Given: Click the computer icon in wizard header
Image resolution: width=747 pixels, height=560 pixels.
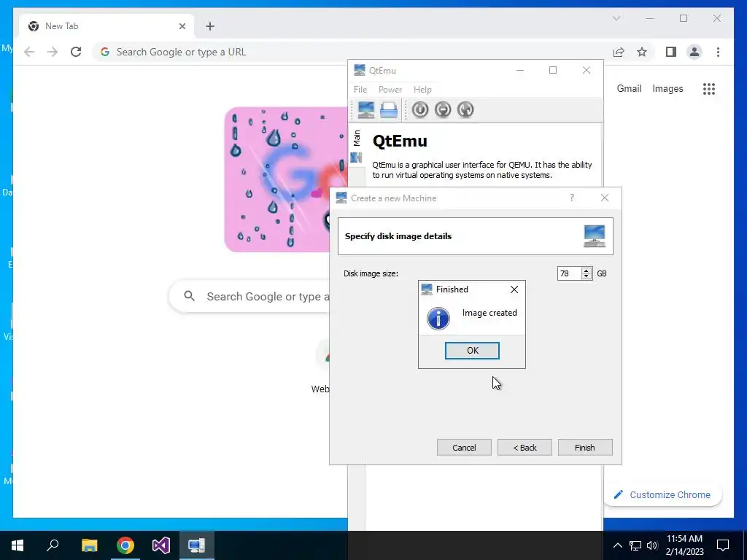Looking at the screenshot, I should (594, 236).
